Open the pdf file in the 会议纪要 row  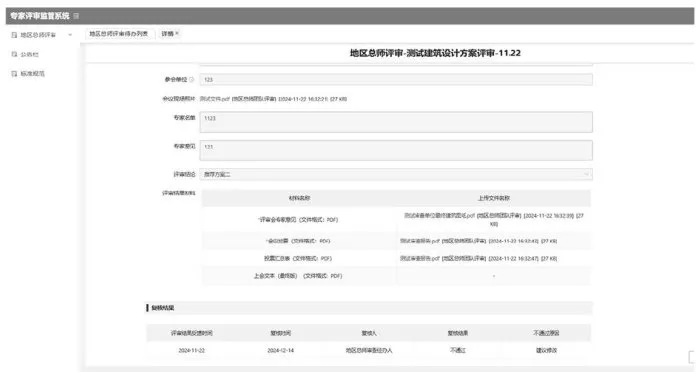(478, 241)
